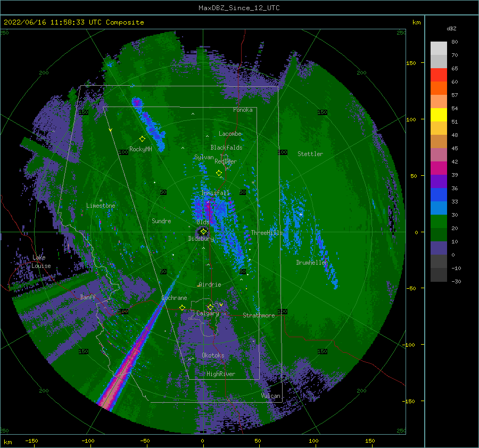Click the yellow diamond marker beside RockyMH

[142, 139]
